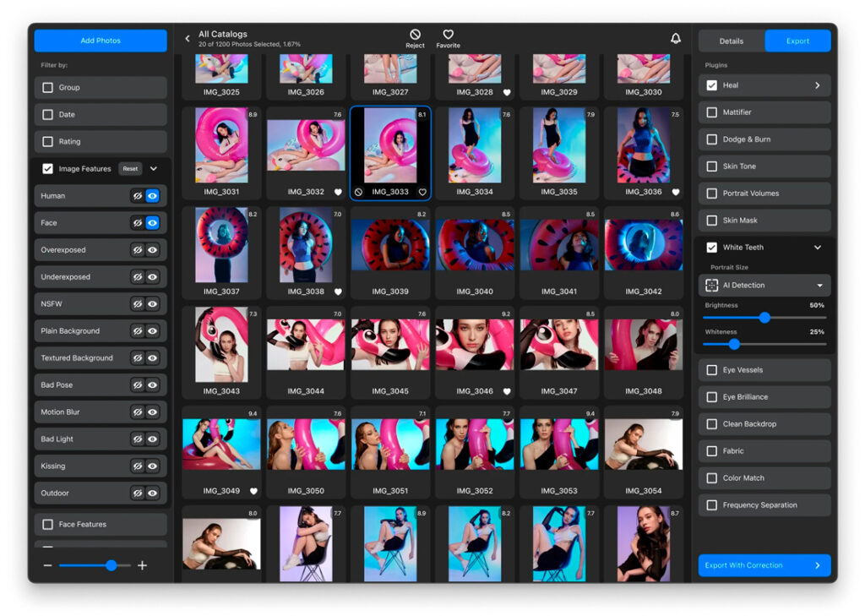Click the heart icon on IMG_3033
This screenshot has width=865, height=616.
(x=422, y=192)
